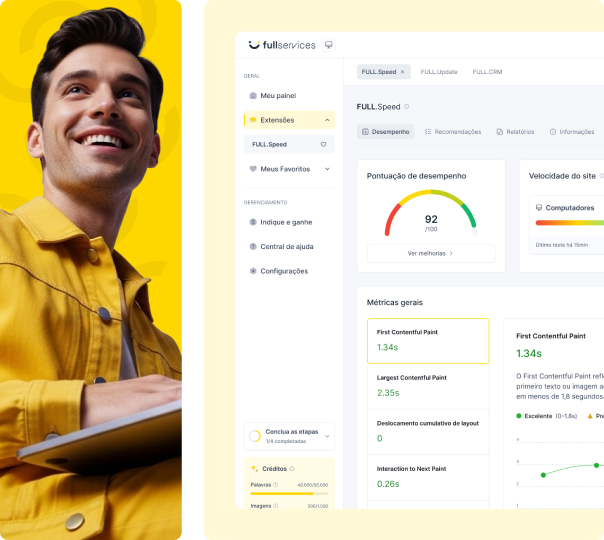The image size is (604, 540).
Task: Select the Interaction to Next Paint card
Action: 428,477
